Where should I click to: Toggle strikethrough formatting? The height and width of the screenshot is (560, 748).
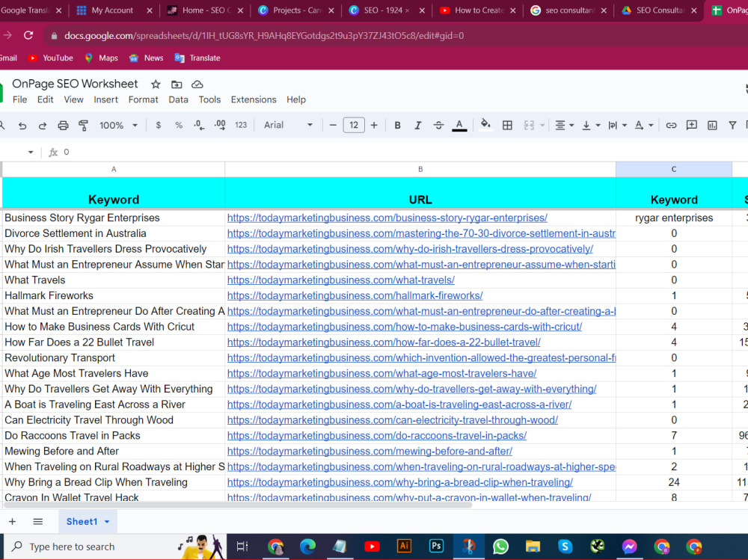coord(438,125)
